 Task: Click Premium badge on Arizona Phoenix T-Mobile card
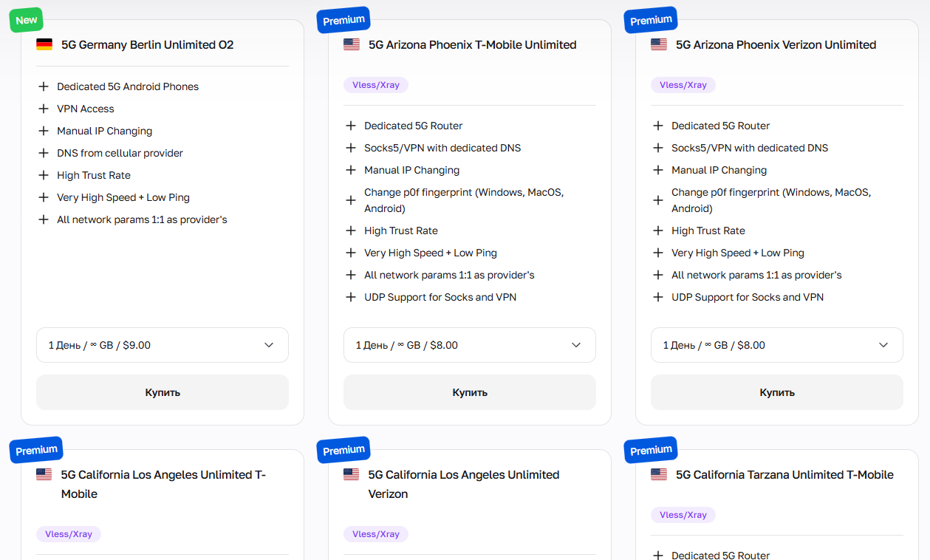tap(343, 20)
